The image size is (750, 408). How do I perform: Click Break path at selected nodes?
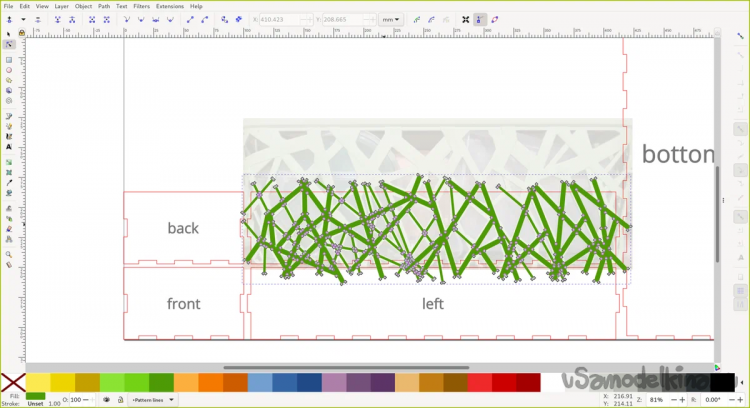[73, 19]
